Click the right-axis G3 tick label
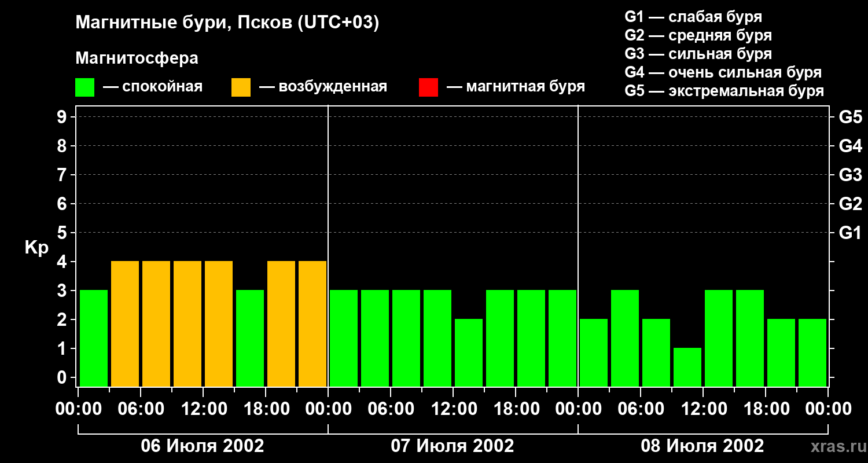This screenshot has width=868, height=463. click(x=850, y=175)
